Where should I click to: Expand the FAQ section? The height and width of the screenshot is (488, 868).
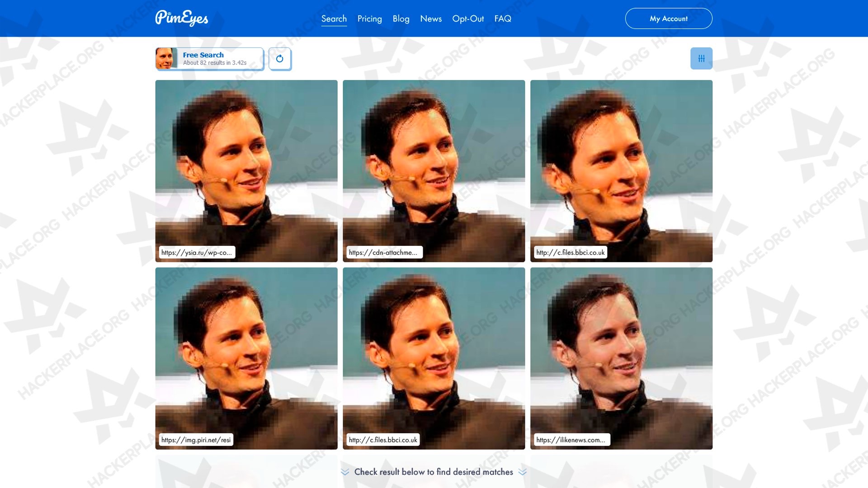click(503, 19)
